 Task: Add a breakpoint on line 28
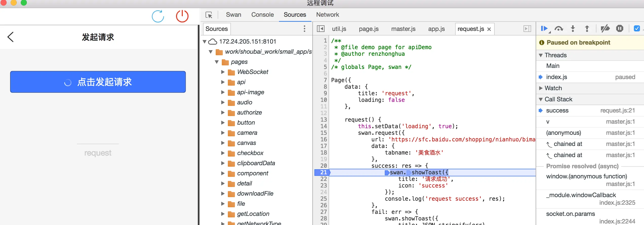click(324, 218)
